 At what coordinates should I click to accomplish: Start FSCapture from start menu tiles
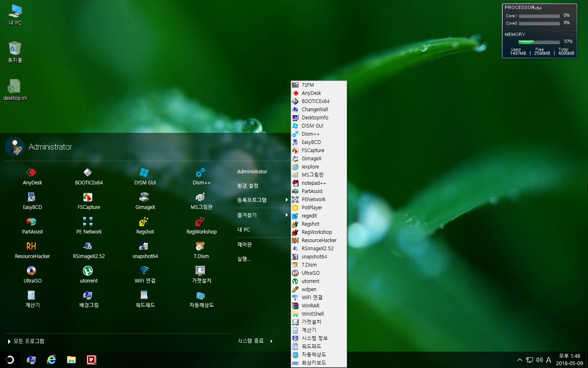[x=89, y=201]
